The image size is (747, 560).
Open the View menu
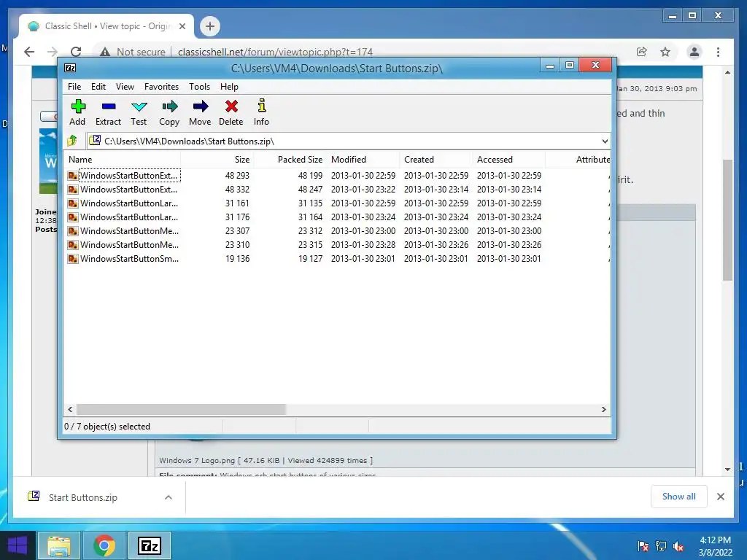pyautogui.click(x=125, y=87)
